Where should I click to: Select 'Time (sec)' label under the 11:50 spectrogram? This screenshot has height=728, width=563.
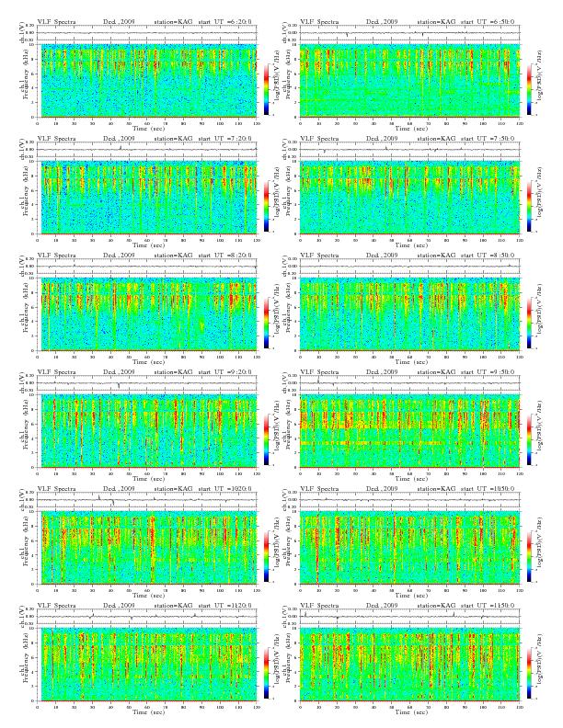coord(411,712)
